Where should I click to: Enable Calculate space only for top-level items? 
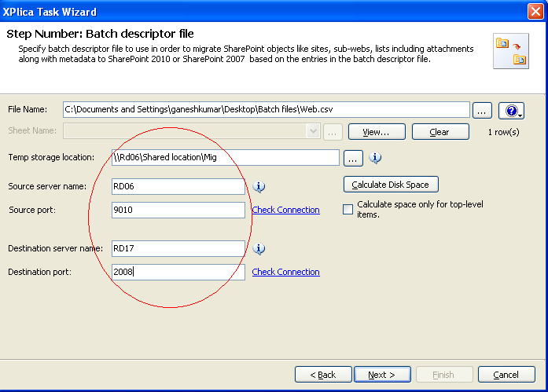coord(348,209)
